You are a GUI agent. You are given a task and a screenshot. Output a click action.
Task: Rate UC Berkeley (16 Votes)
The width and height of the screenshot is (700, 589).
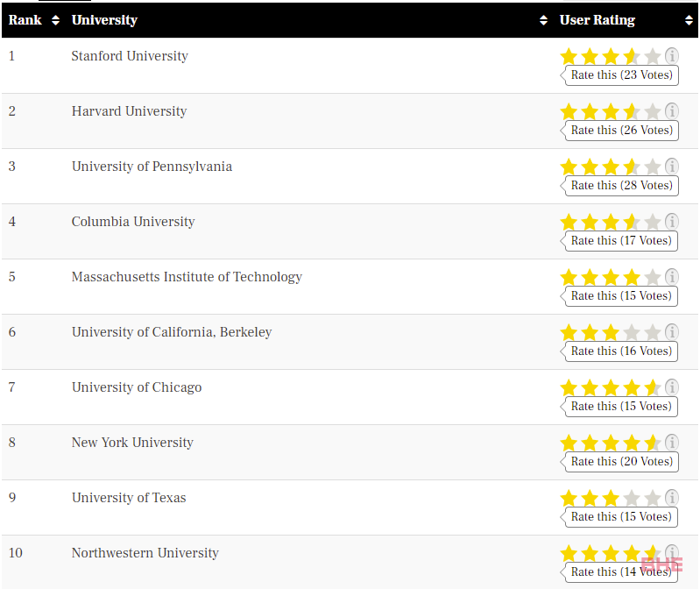pyautogui.click(x=621, y=351)
